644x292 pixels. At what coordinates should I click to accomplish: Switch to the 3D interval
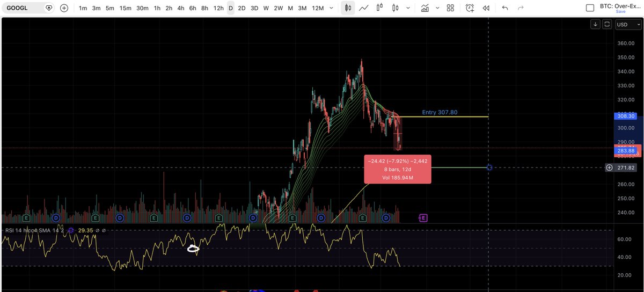[x=254, y=8]
